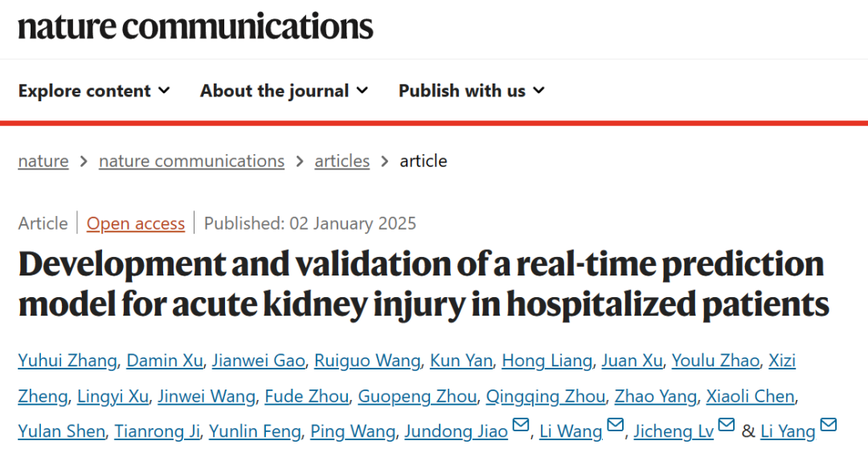
Task: Click the envelope icon next to Jicheng Lv
Action: pyautogui.click(x=727, y=425)
